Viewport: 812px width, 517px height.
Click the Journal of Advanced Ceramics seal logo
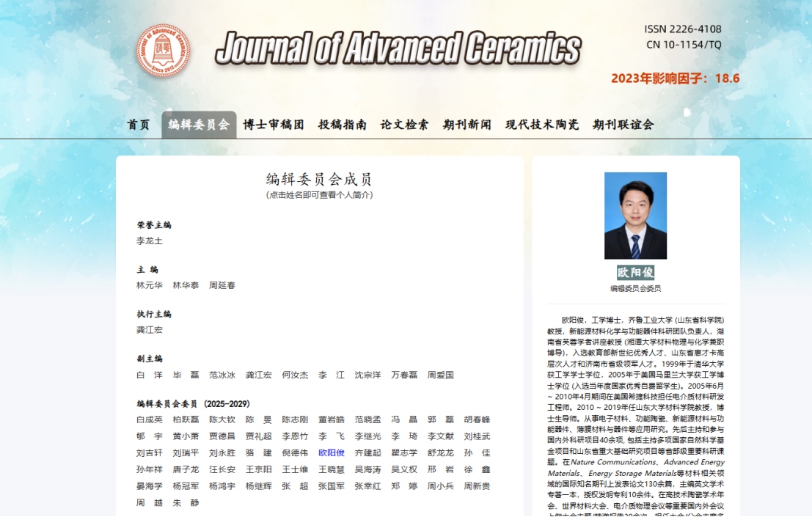163,51
